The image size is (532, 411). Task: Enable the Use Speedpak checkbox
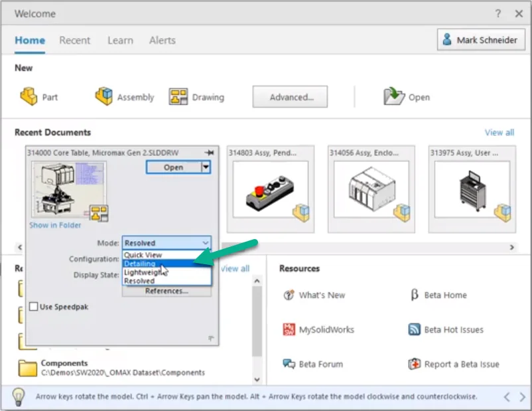(x=34, y=307)
